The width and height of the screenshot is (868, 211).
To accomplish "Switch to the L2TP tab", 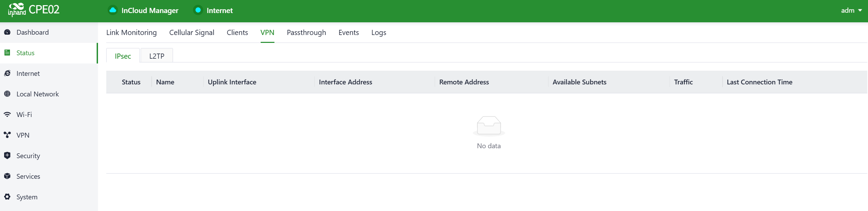I will pos(157,56).
